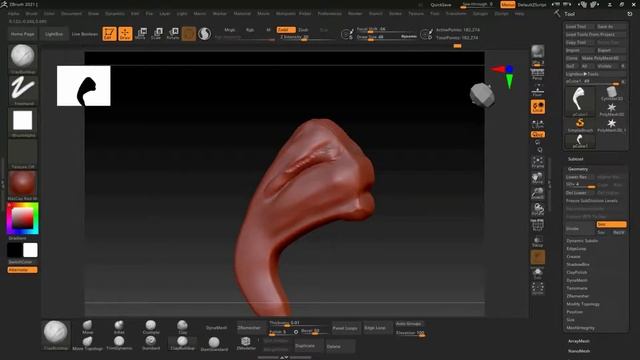Click the Edge Loop button
Viewport: 640px width, 360px height.
coord(375,328)
